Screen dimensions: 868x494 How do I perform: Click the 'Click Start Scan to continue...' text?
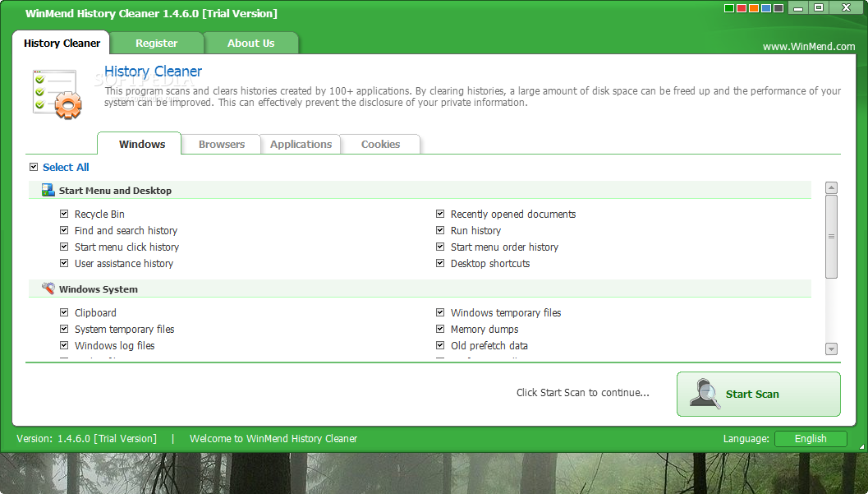[x=583, y=393]
